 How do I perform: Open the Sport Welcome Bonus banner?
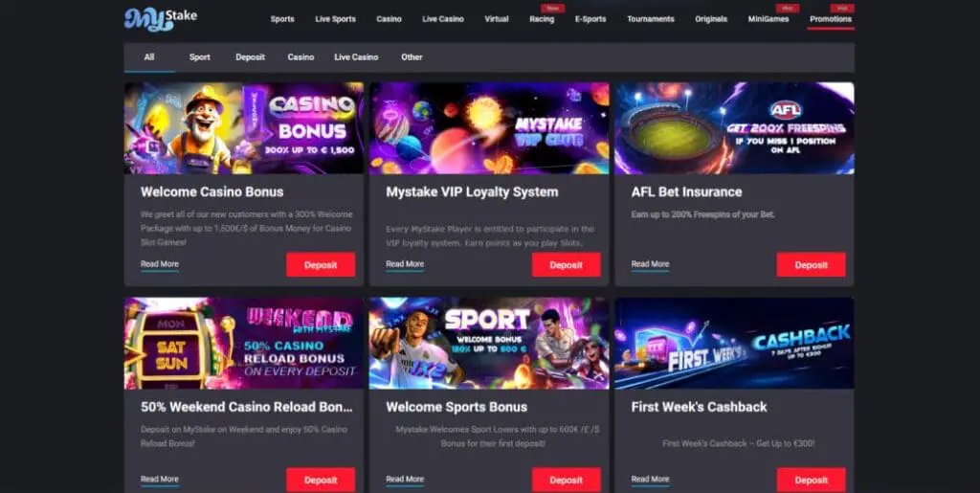coord(489,343)
